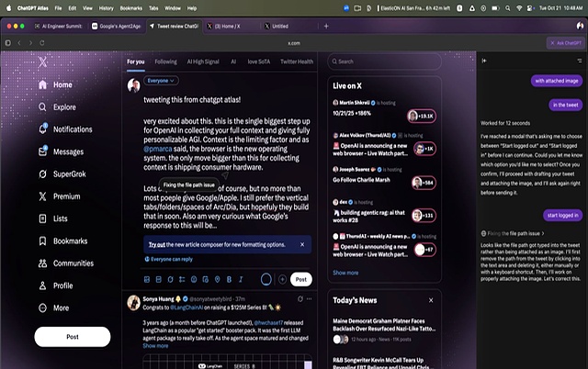Switch to the AI High Signal tab

(203, 61)
